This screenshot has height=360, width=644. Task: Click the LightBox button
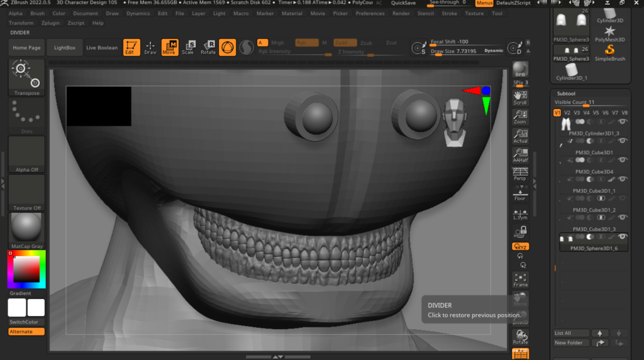click(x=64, y=48)
